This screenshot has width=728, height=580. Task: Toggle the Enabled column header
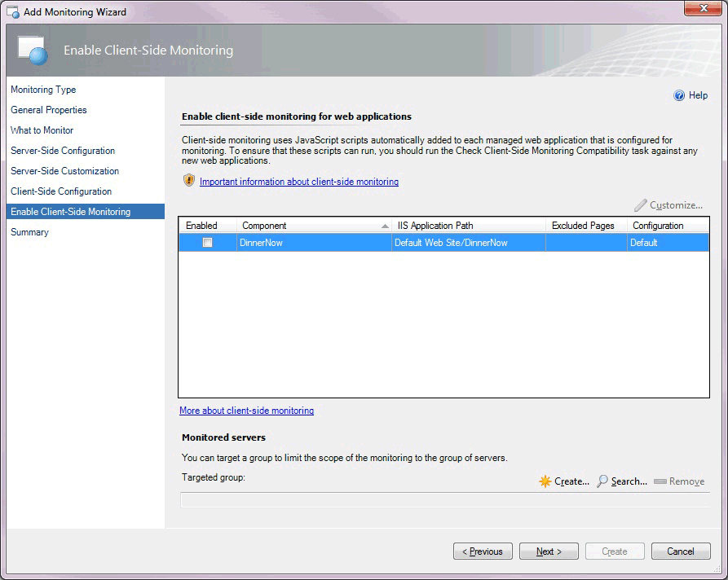pyautogui.click(x=204, y=226)
